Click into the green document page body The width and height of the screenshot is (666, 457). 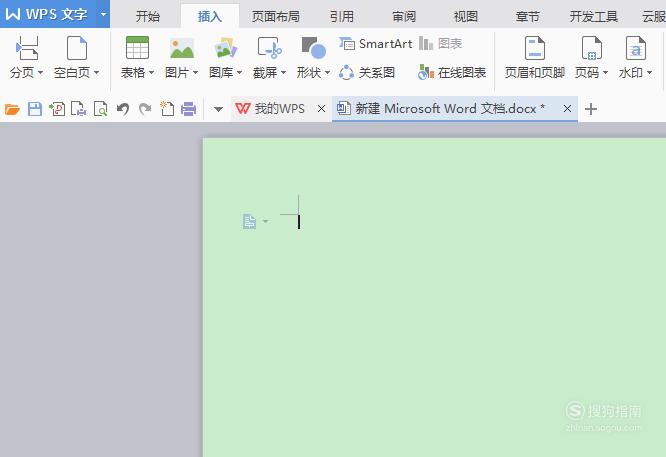pos(434,297)
